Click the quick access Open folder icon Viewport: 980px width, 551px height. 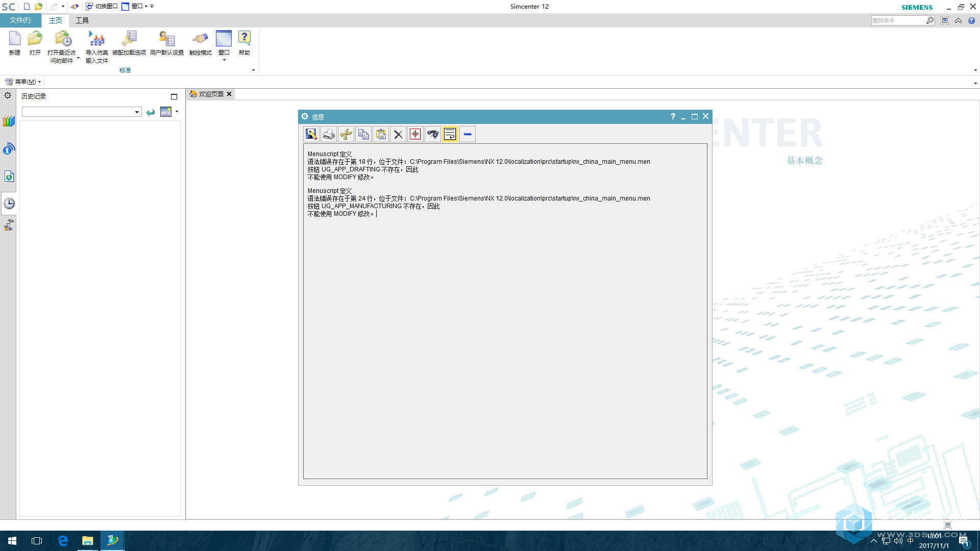click(38, 7)
